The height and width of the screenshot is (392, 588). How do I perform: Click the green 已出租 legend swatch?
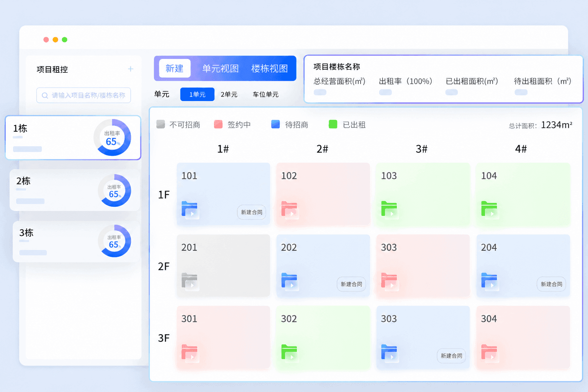333,124
